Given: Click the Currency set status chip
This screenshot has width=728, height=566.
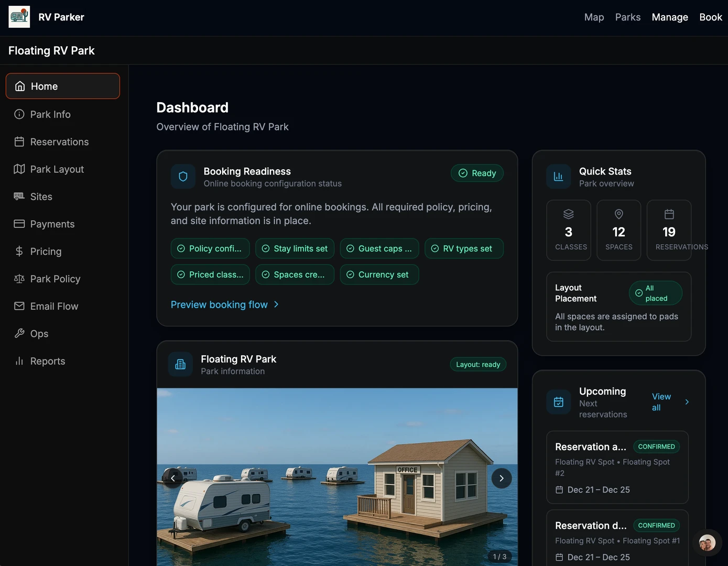Looking at the screenshot, I should 379,275.
